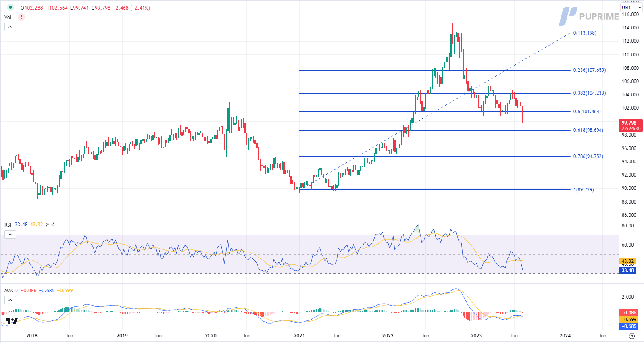This screenshot has width=644, height=343.
Task: Click the 0.618(98.694) Fibonacci level label
Action: point(588,130)
